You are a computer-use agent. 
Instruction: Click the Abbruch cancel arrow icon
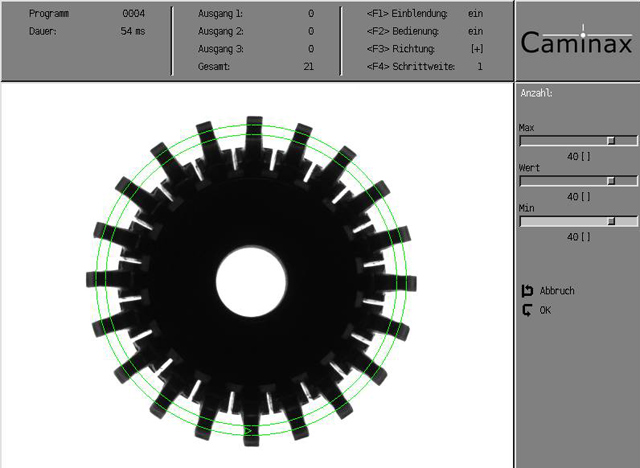526,291
